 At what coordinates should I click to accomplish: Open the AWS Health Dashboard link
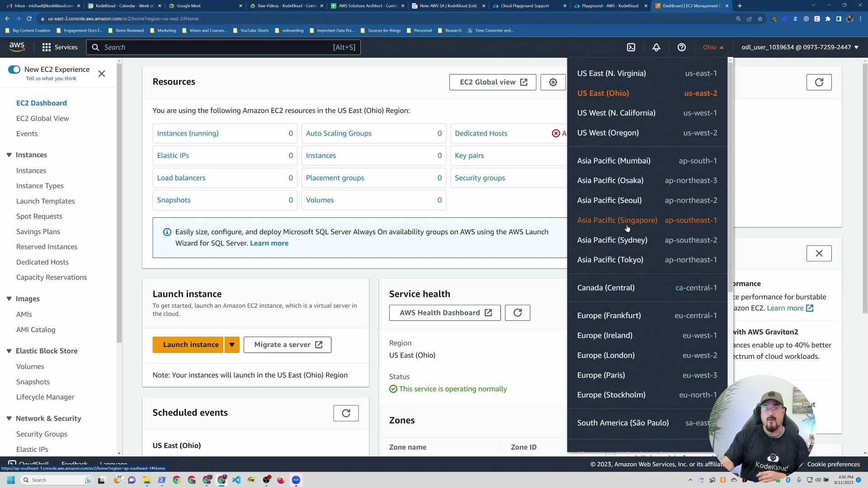pyautogui.click(x=445, y=313)
